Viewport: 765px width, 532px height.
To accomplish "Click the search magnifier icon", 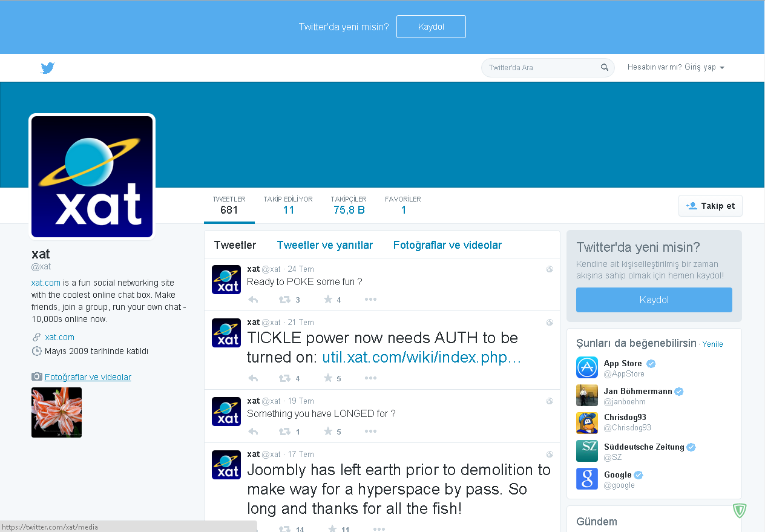I will (x=604, y=67).
